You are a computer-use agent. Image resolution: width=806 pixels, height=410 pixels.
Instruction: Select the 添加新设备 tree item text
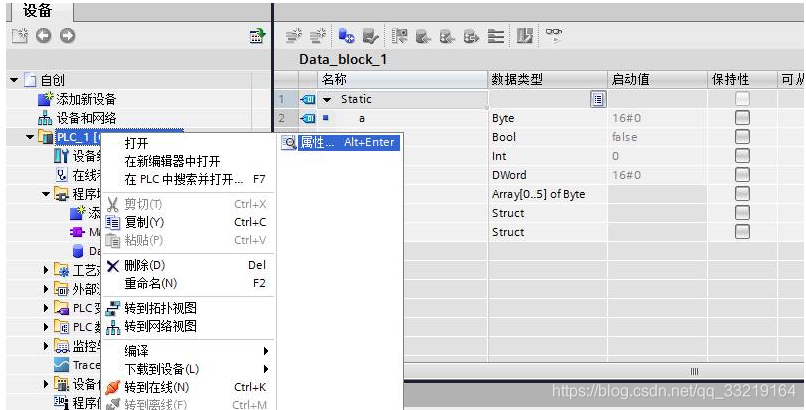(x=86, y=99)
